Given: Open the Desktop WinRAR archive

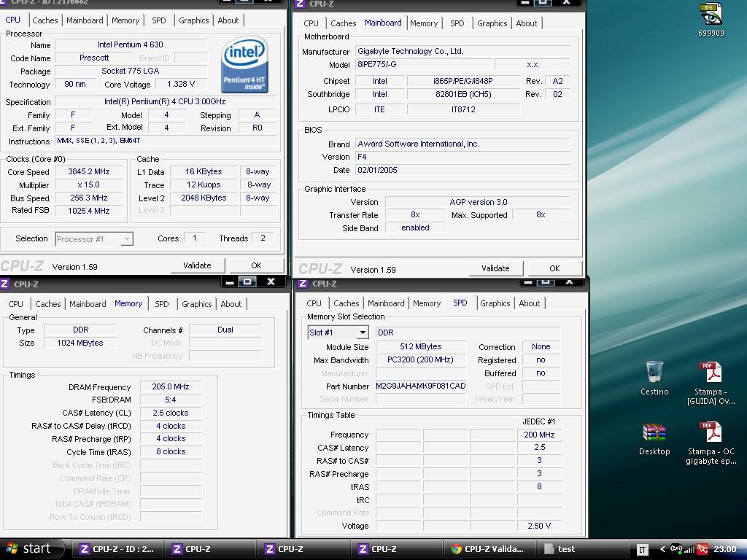Looking at the screenshot, I should tap(654, 438).
